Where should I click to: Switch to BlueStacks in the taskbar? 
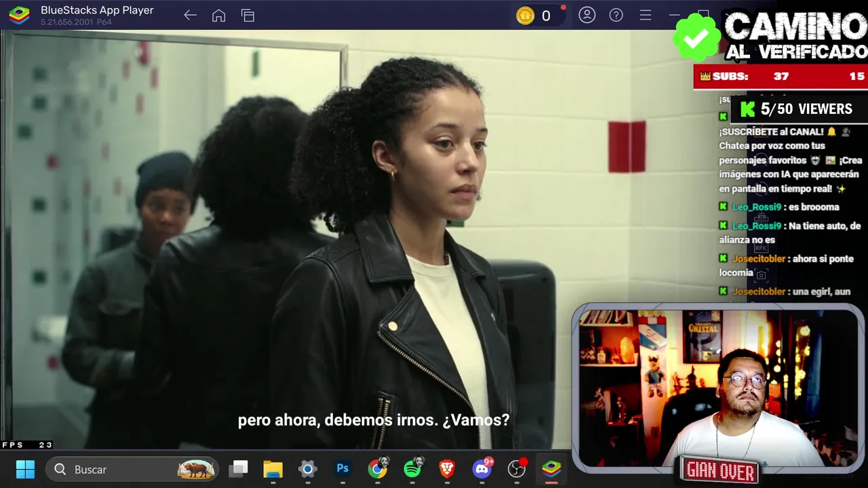click(551, 469)
